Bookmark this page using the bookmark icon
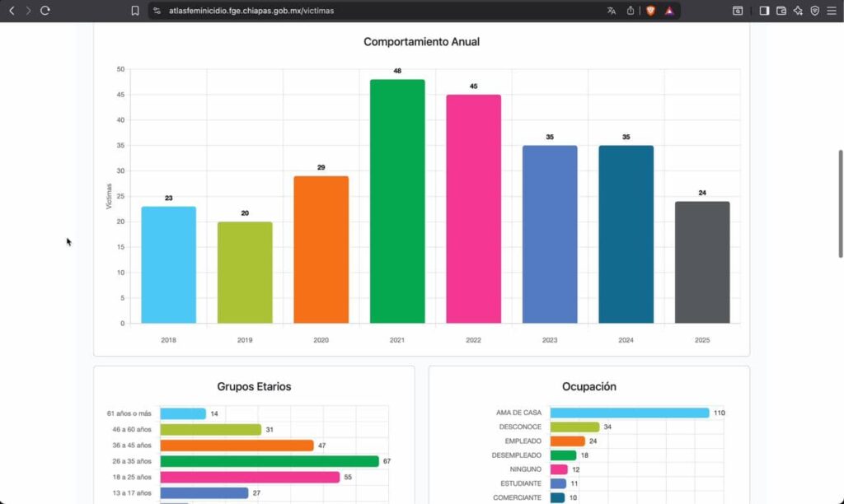 click(x=135, y=11)
